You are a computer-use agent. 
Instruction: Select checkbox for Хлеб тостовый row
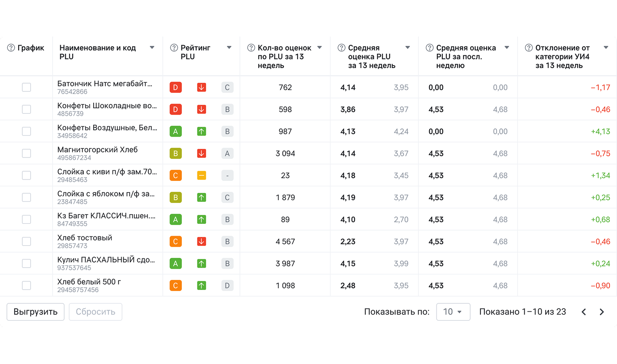pos(27,242)
